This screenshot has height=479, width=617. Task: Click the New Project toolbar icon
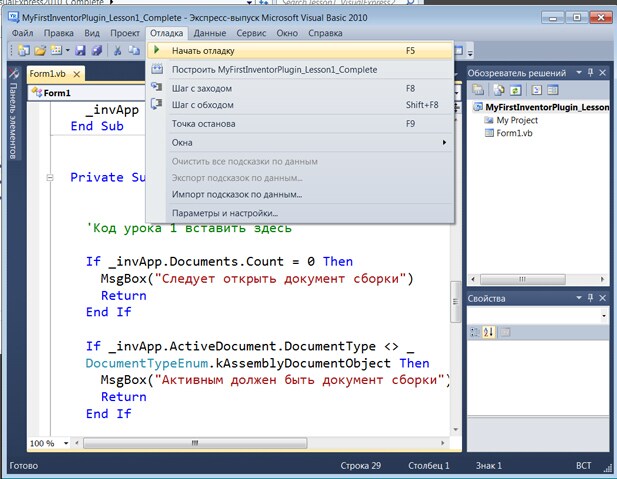pos(22,50)
